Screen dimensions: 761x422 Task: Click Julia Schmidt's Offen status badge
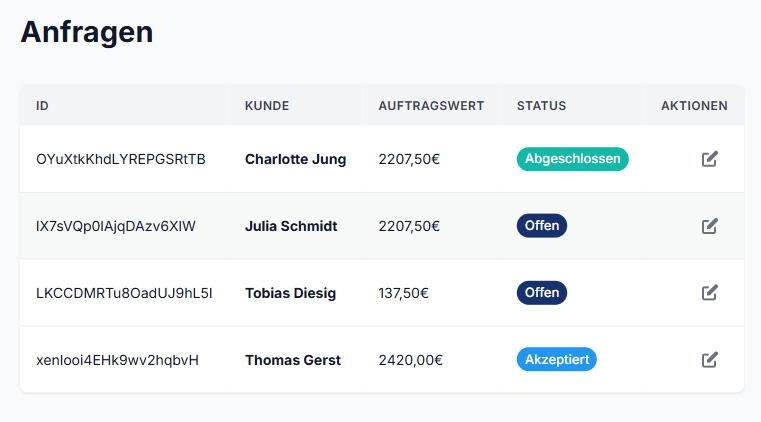(x=541, y=226)
